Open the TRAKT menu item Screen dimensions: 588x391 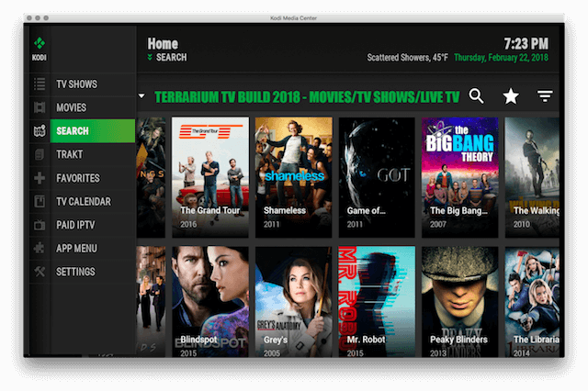[92, 154]
